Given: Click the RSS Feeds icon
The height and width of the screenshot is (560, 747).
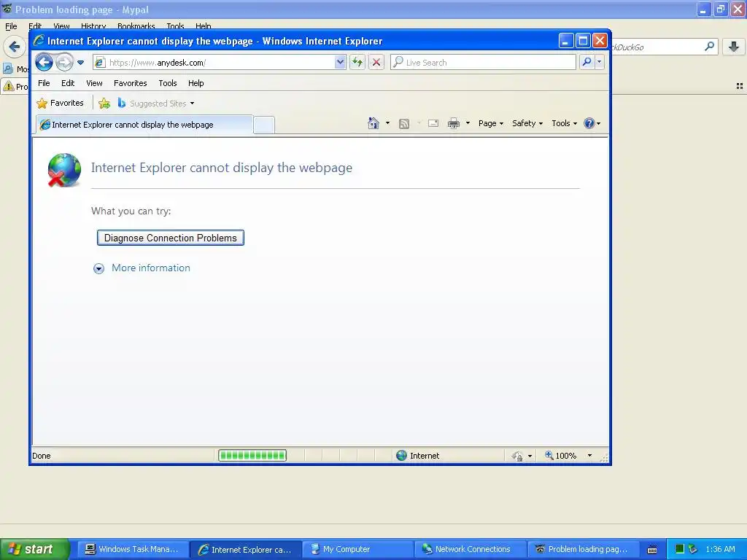Looking at the screenshot, I should [x=404, y=124].
